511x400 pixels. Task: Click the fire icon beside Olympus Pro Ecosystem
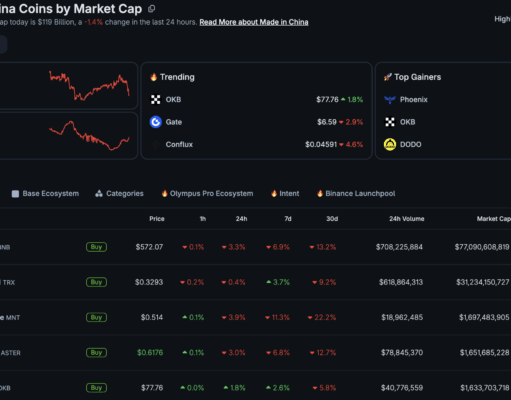[x=164, y=193]
